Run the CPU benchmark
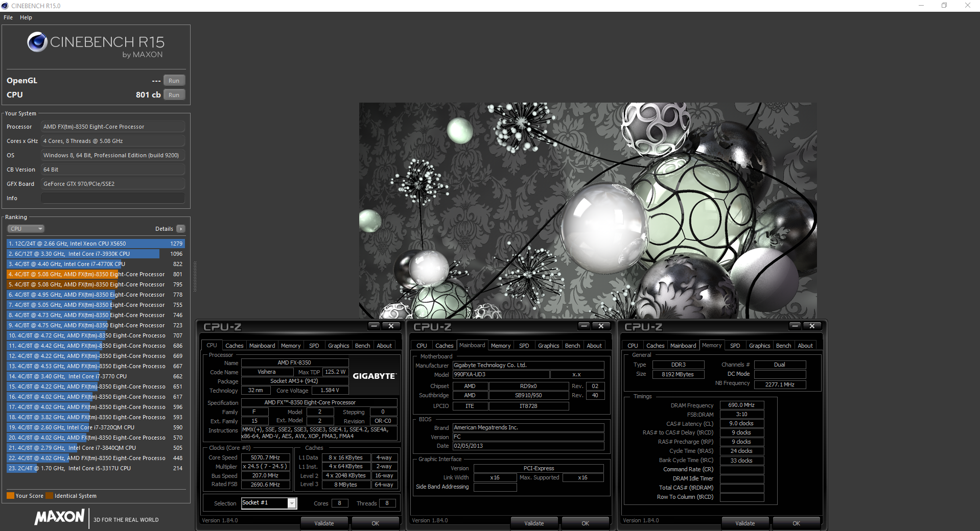This screenshot has width=980, height=531. coord(174,95)
